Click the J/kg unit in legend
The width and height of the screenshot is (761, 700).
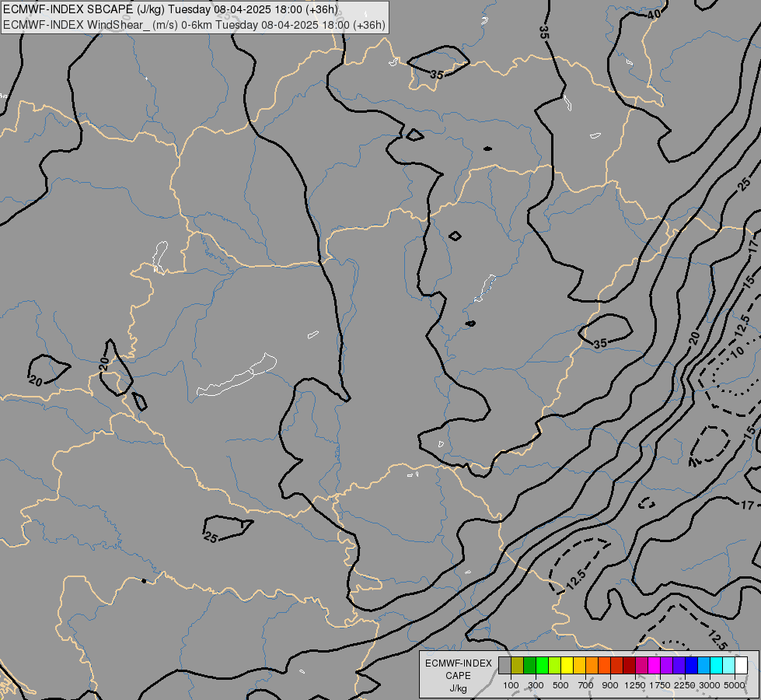[x=458, y=688]
